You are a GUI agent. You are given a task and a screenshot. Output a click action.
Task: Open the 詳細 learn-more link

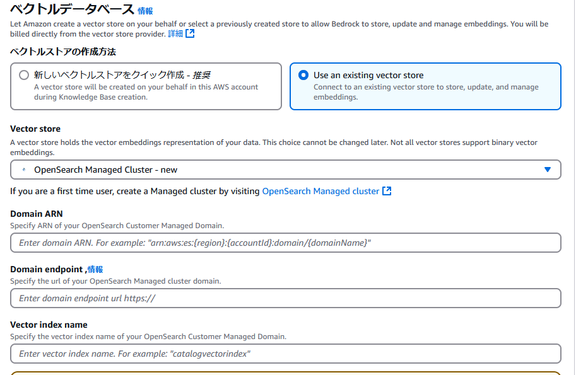pos(175,33)
